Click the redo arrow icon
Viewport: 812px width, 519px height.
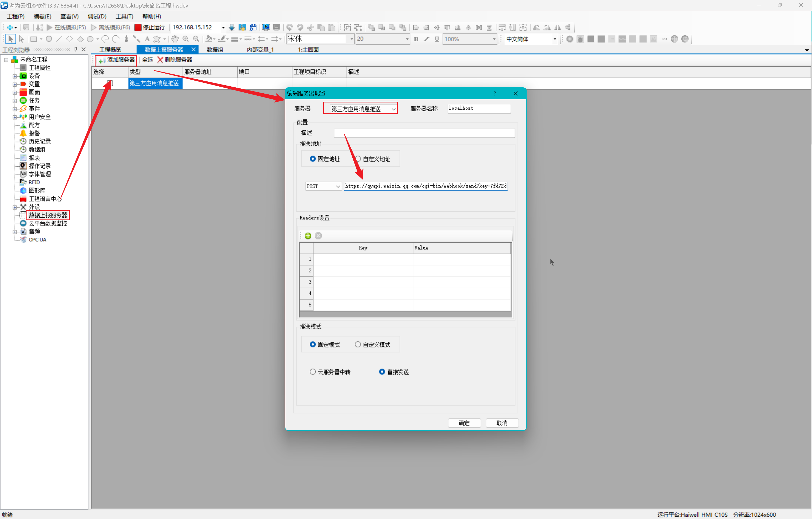click(x=300, y=27)
